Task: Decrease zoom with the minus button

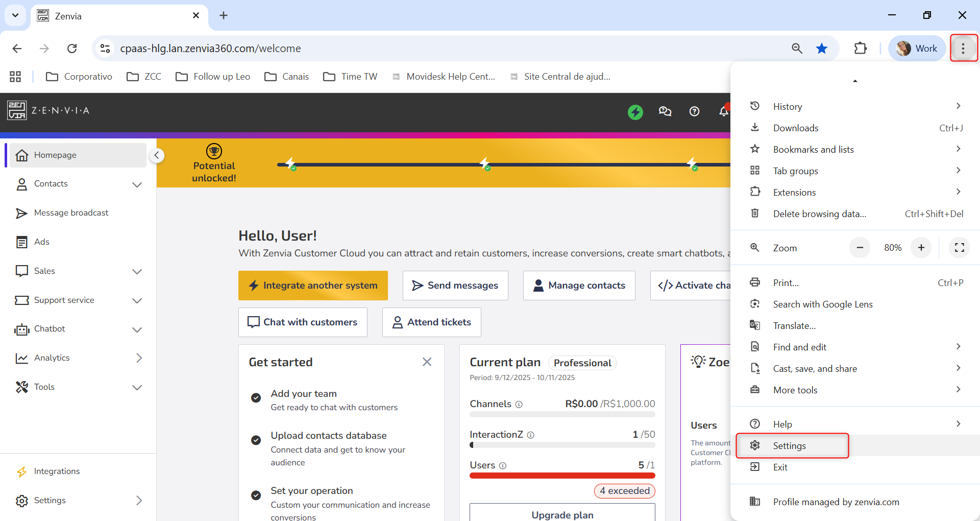Action: (860, 248)
